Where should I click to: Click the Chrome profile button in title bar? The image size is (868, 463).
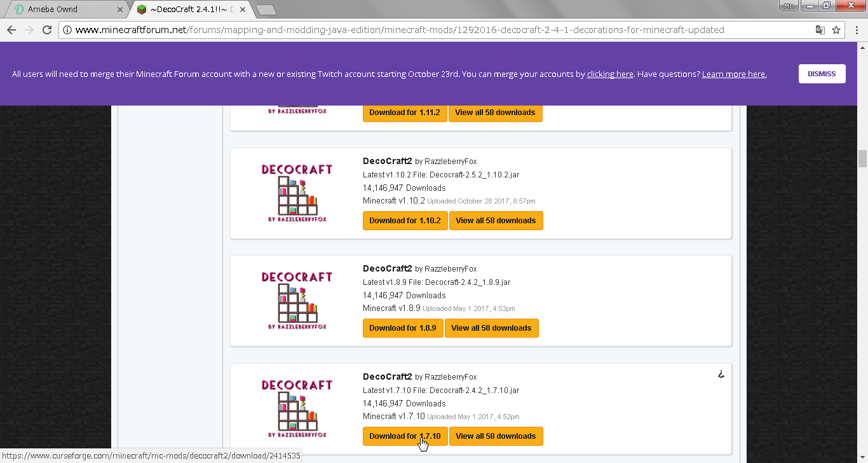[788, 6]
